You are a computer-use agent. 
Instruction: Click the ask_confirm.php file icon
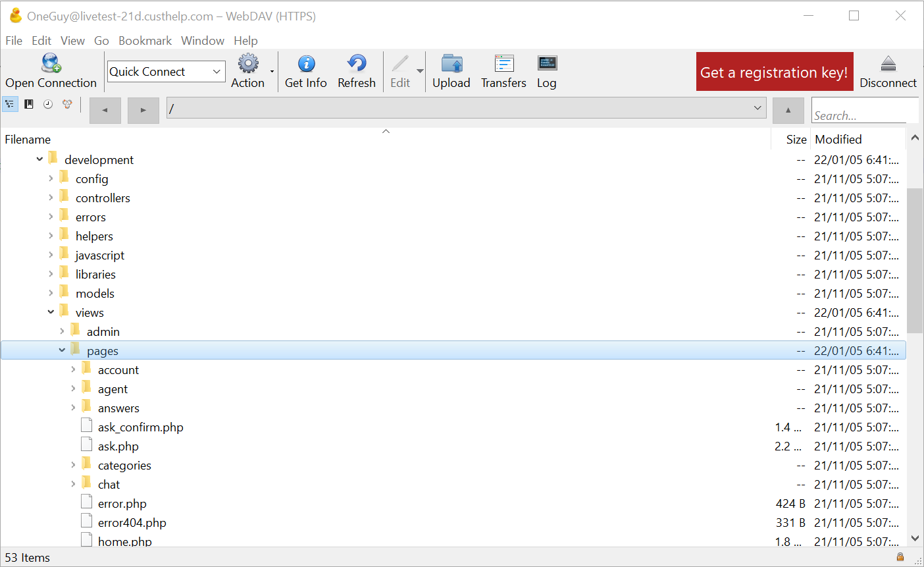tap(86, 425)
